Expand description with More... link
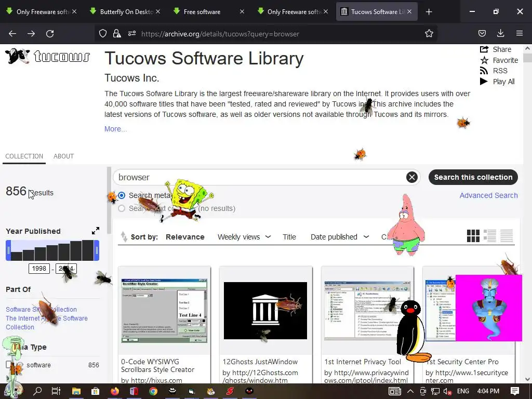The image size is (532, 399). 116,129
